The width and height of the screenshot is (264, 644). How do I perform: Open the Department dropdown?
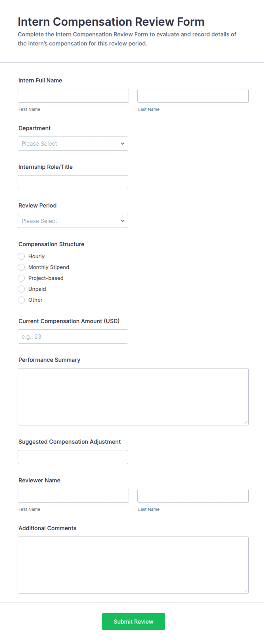pos(73,144)
